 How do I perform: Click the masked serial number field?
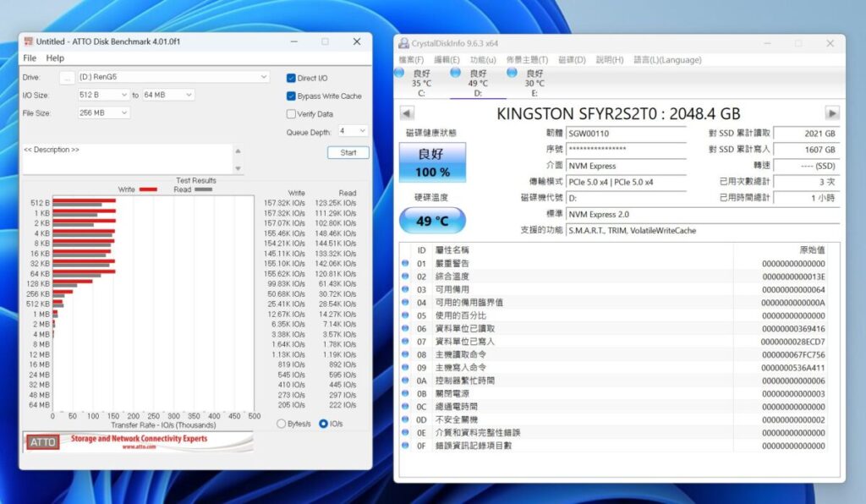(x=627, y=149)
